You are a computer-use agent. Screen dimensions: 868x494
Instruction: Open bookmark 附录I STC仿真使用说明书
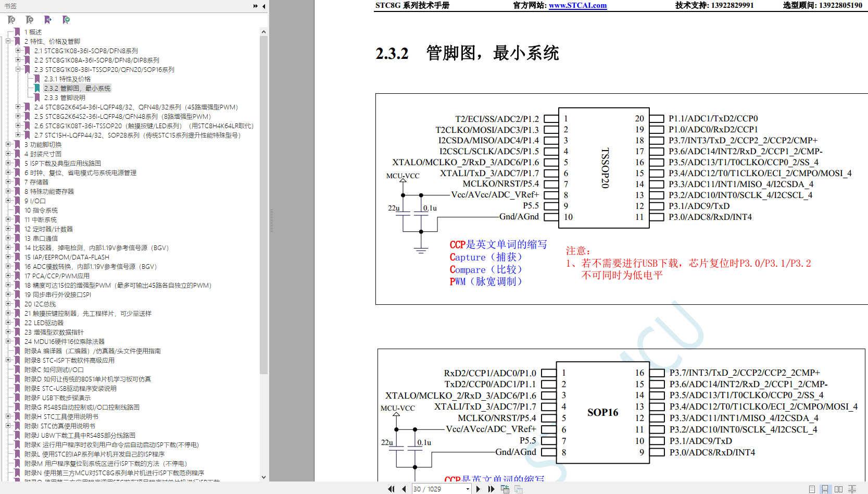[x=59, y=426]
